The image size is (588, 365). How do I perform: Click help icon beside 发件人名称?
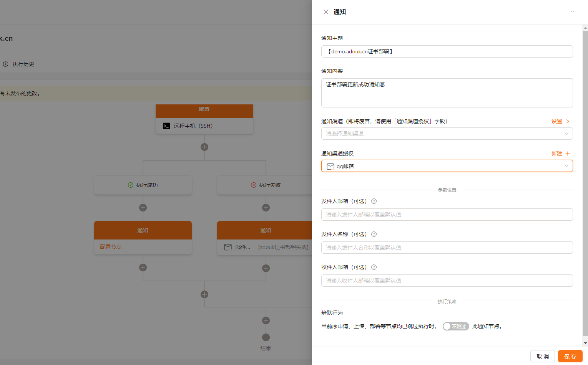374,234
